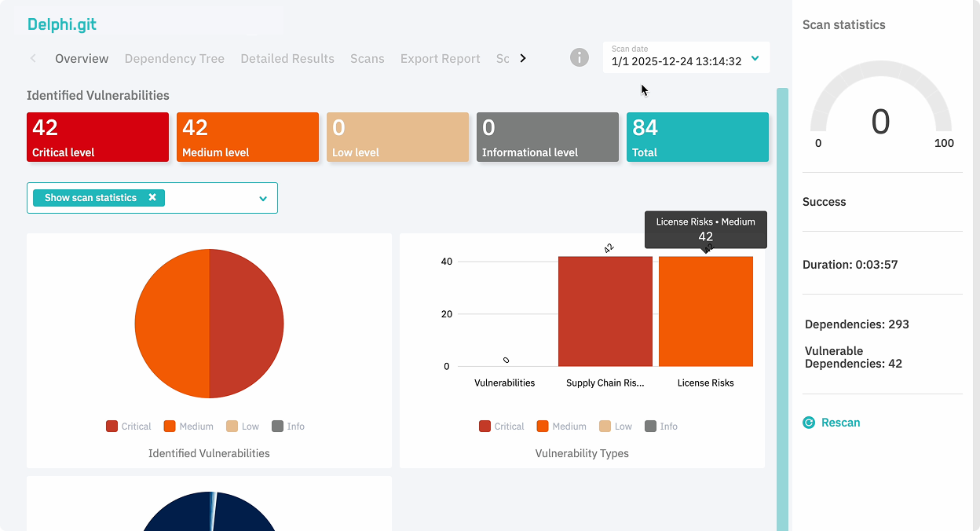The image size is (980, 531).
Task: Select the Critical level 42 card
Action: (x=97, y=137)
